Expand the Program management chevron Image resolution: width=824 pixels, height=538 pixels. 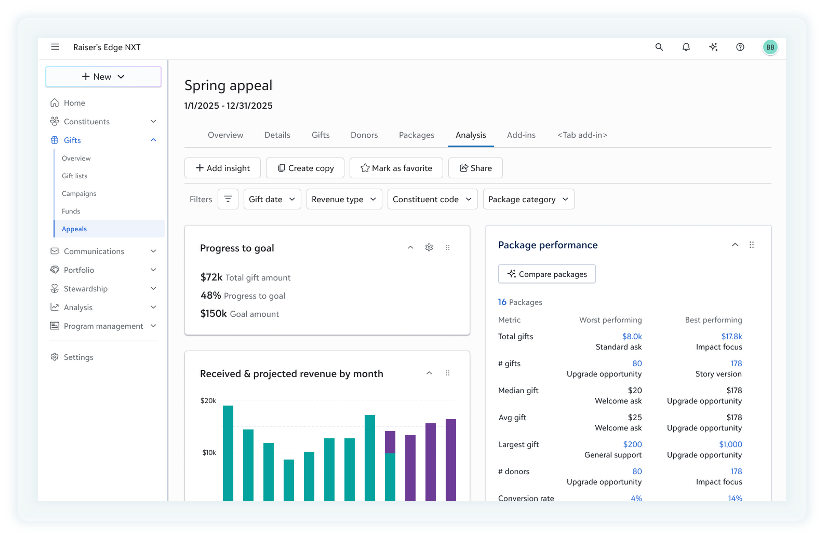[153, 326]
